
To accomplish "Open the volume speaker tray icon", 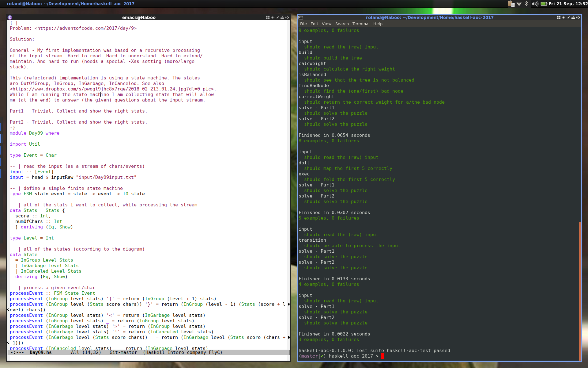I will pyautogui.click(x=535, y=4).
